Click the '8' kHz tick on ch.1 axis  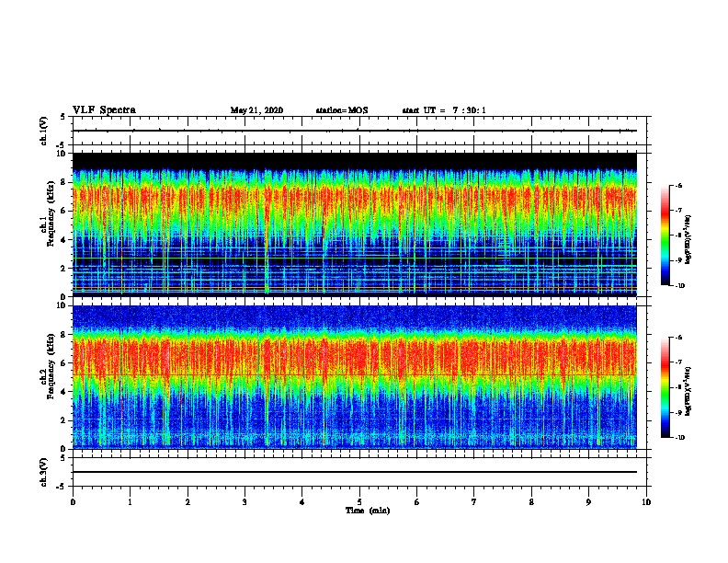click(64, 182)
